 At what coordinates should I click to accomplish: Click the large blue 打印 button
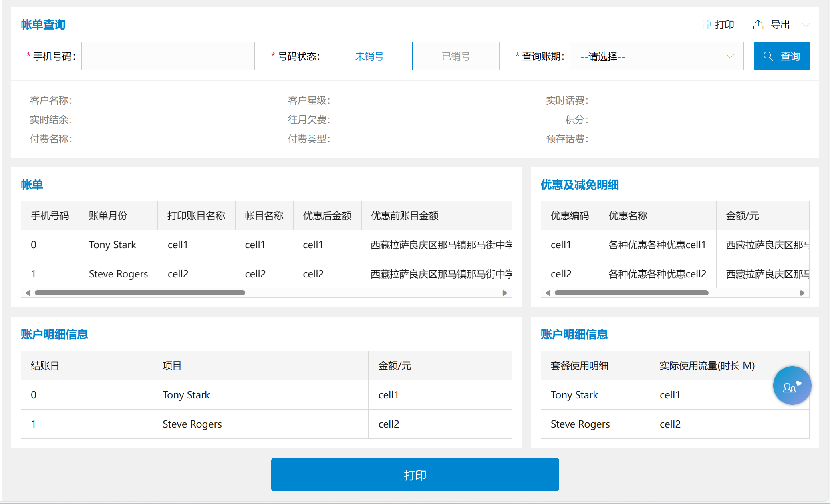(415, 475)
